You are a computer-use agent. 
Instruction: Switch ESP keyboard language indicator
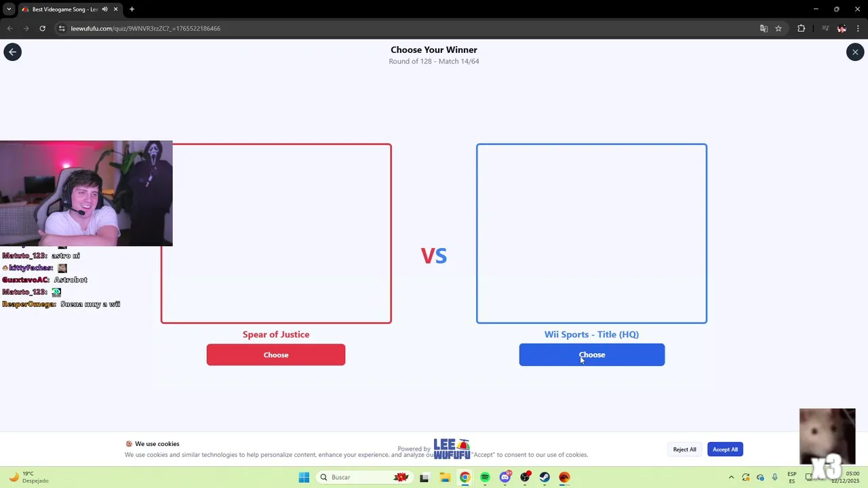[792, 477]
